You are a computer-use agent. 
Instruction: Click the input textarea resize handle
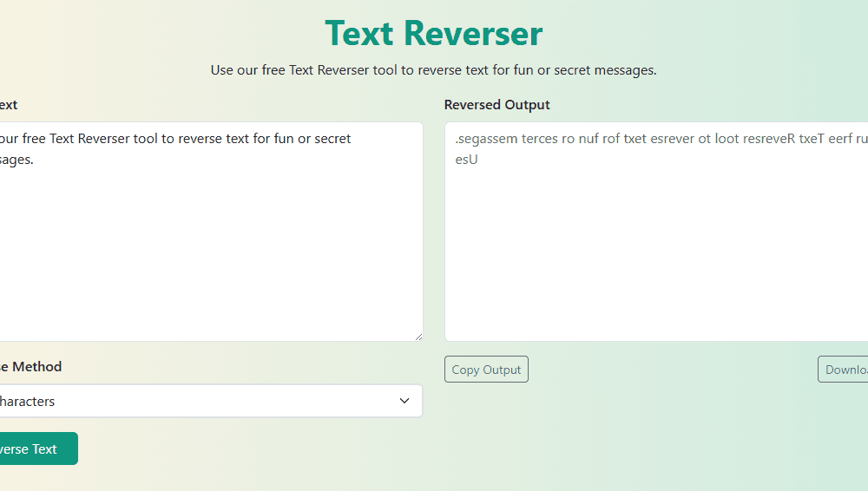(418, 336)
